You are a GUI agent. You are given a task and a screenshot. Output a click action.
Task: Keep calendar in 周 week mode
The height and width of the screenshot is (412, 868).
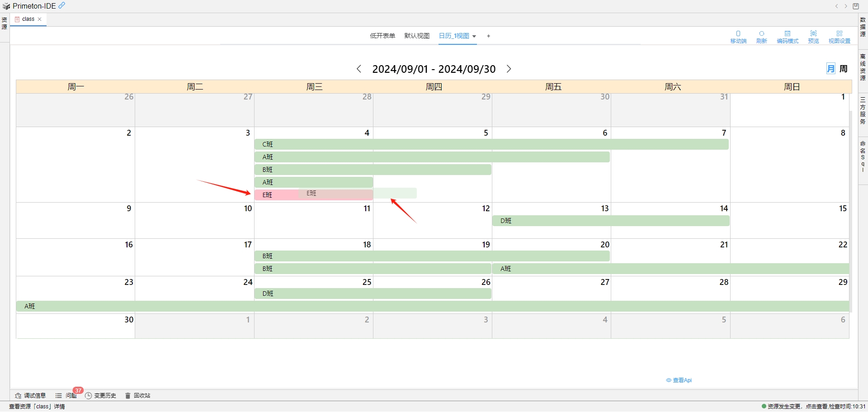coord(844,68)
